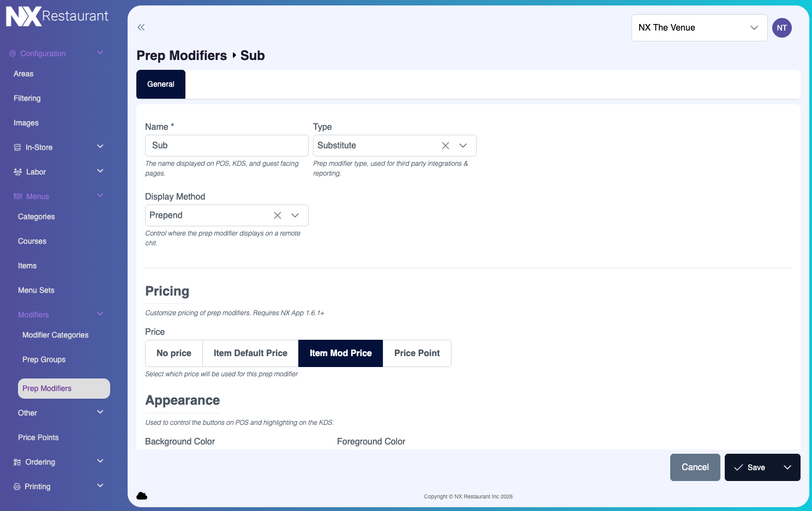Viewport: 812px width, 511px height.
Task: Open the Type dropdown arrow
Action: click(463, 146)
